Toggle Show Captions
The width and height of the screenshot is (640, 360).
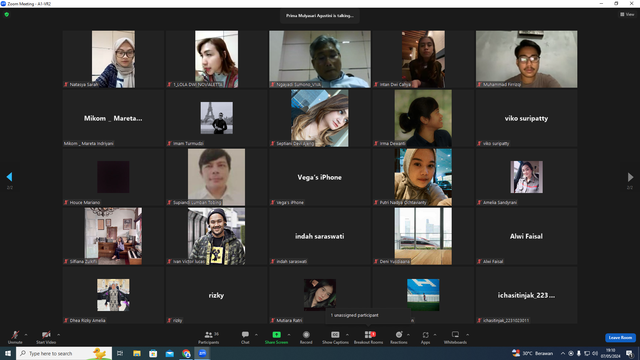coord(335,337)
